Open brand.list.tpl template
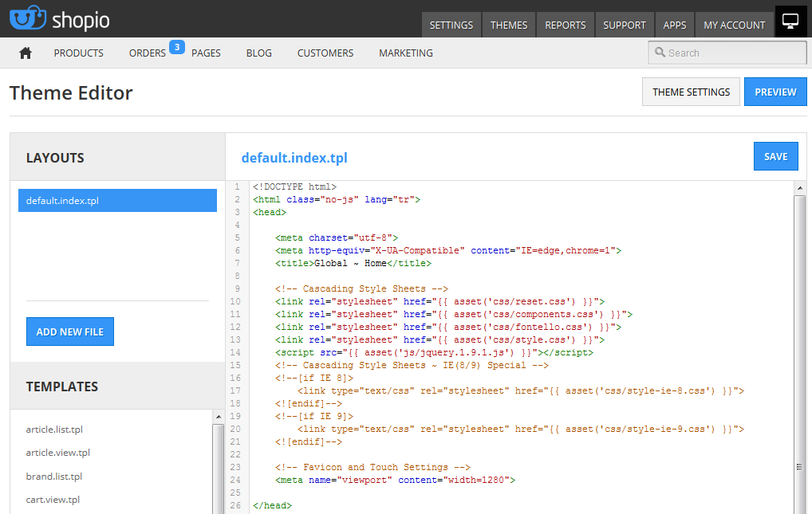This screenshot has height=514, width=812. pos(54,477)
